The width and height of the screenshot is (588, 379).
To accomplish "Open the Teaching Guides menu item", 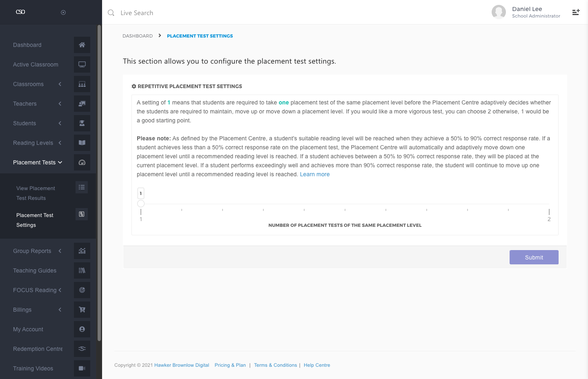I will tap(35, 270).
